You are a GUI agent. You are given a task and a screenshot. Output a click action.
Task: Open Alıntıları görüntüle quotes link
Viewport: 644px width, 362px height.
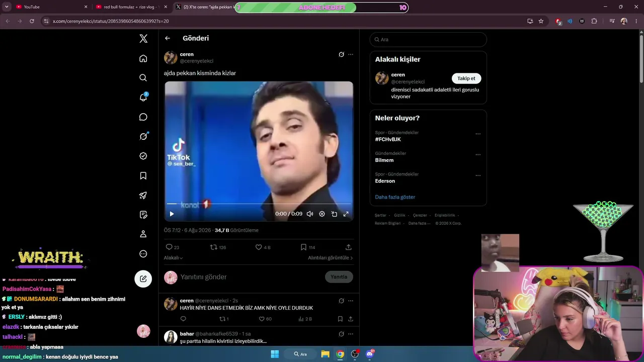[x=331, y=258]
